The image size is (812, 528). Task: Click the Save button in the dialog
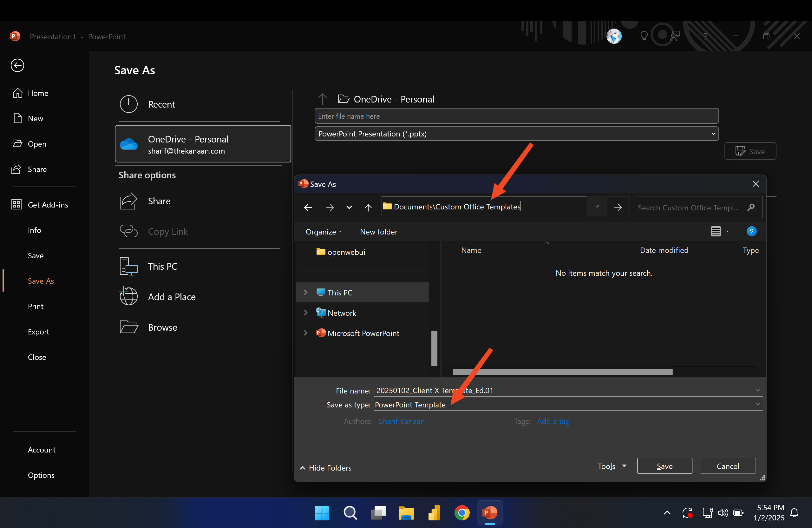tap(664, 466)
